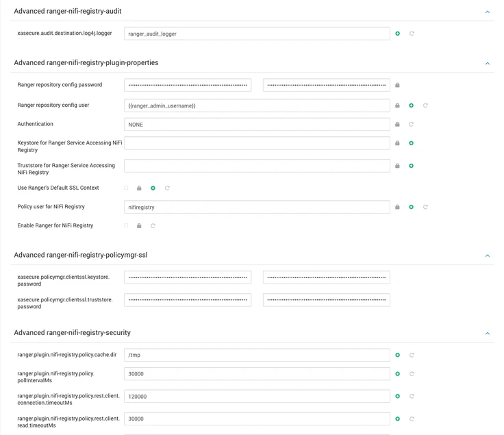Click lock icon beside Truststore for Ranger Service field
Image resolution: width=504 pixels, height=435 pixels.
click(x=397, y=166)
